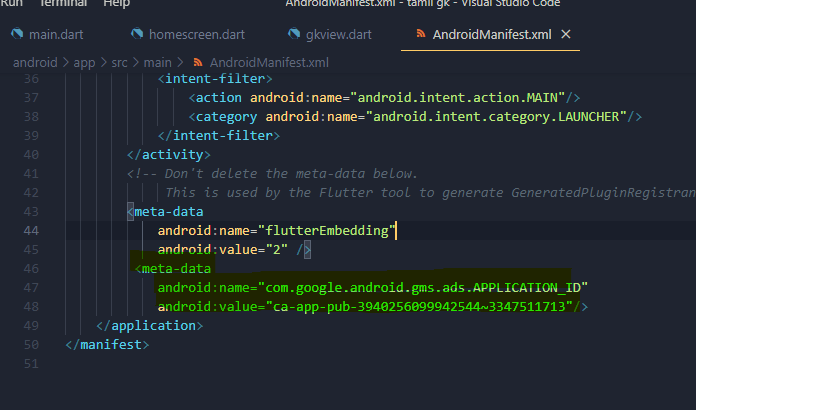
Task: Click the text 'android.intent.category.LAUNCHER'
Action: pyautogui.click(x=496, y=117)
